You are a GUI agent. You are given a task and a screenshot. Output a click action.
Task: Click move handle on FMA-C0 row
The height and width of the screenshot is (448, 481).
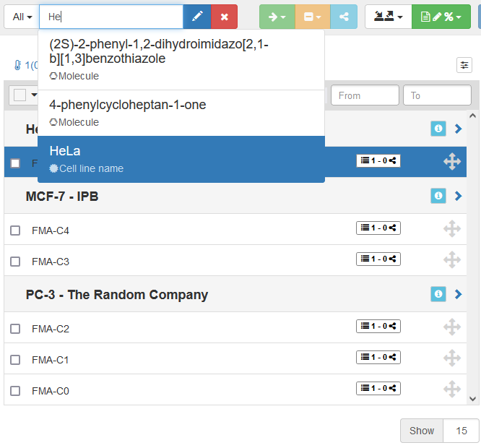pos(451,389)
